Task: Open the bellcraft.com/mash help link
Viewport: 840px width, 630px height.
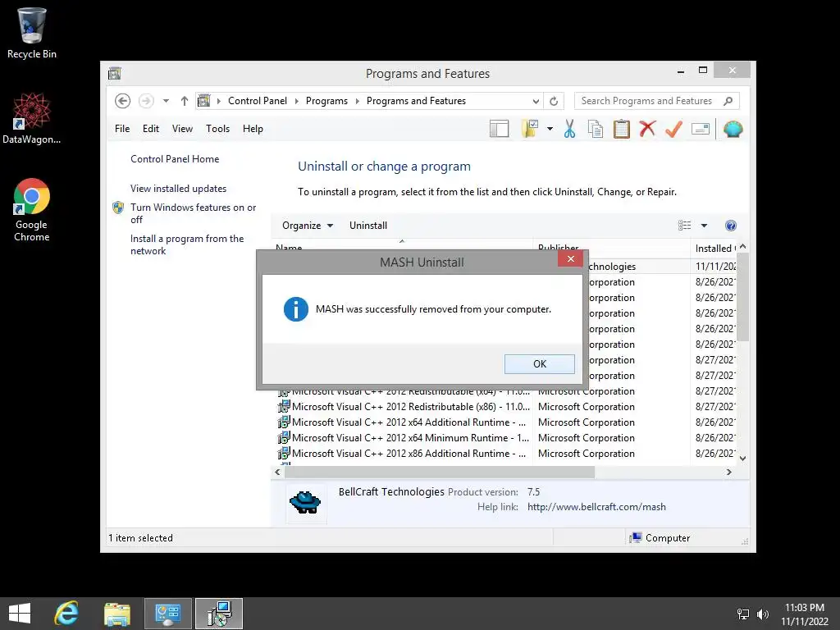Action: 596,507
